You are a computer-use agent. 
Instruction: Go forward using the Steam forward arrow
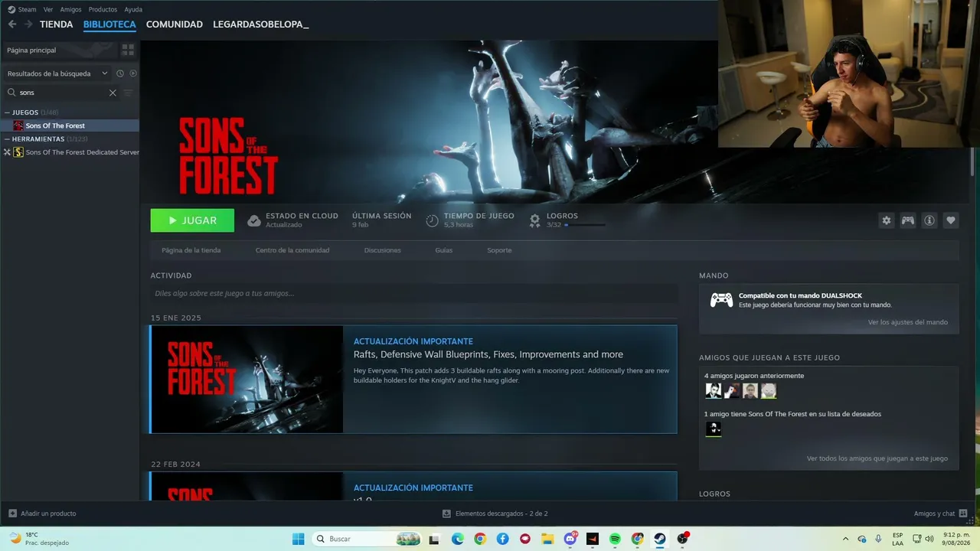[x=28, y=24]
